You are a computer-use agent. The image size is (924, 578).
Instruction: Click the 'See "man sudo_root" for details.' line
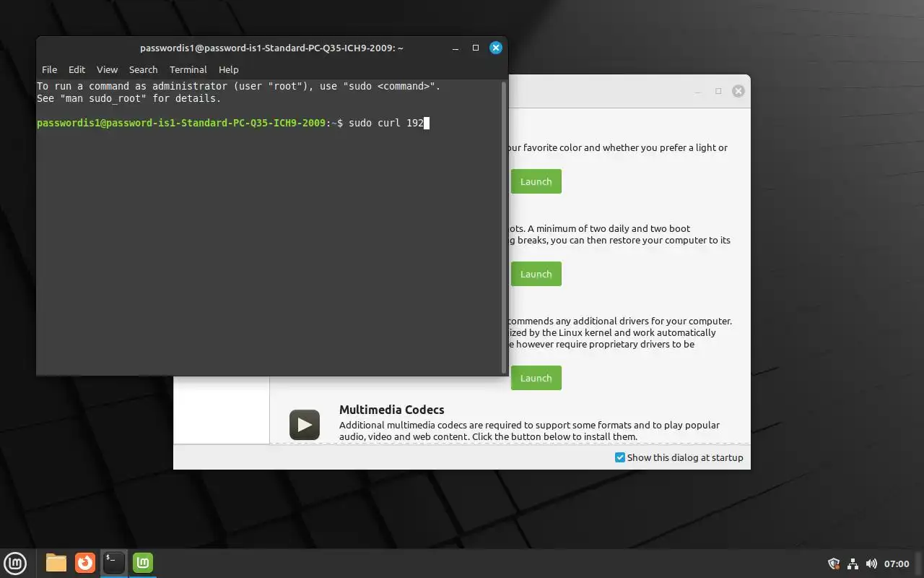[129, 98]
